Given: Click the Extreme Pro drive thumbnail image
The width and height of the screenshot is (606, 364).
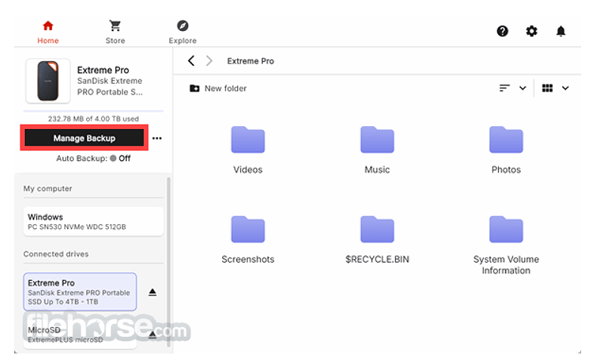Looking at the screenshot, I should click(x=48, y=81).
